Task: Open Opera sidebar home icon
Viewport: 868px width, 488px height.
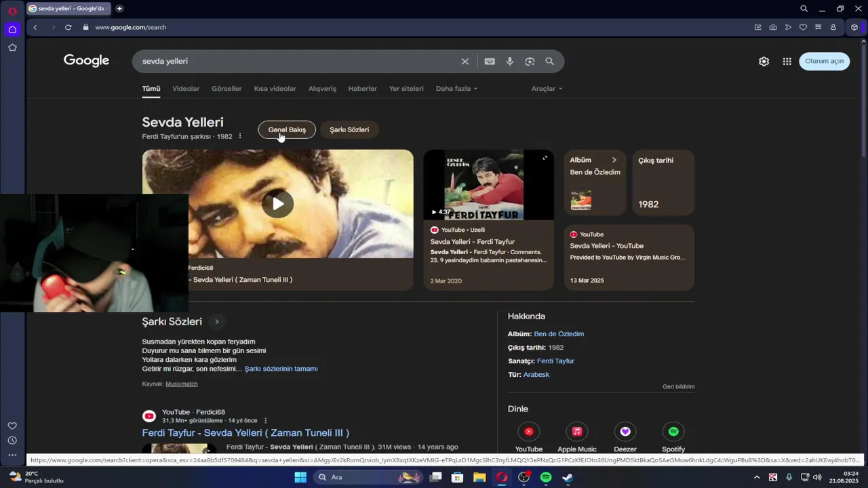Action: 12,29
